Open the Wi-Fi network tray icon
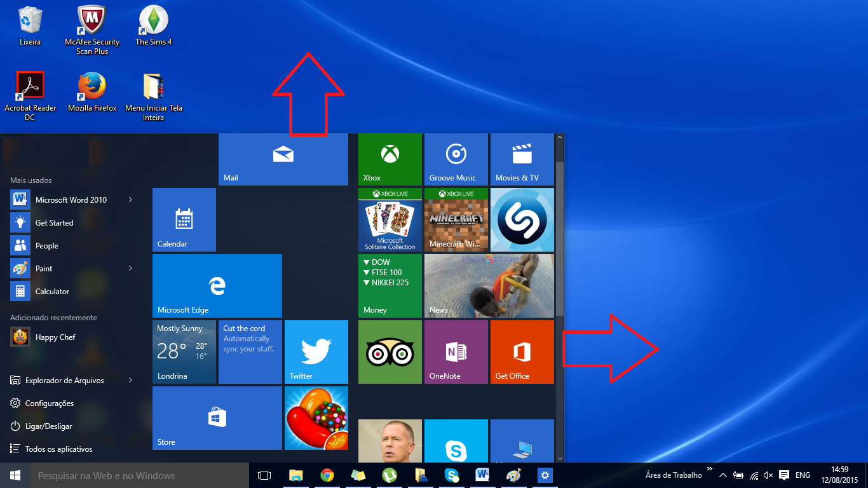This screenshot has width=868, height=488. [754, 475]
